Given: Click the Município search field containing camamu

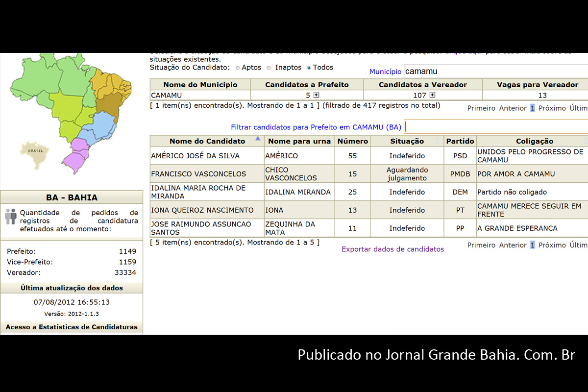Looking at the screenshot, I should pyautogui.click(x=496, y=71).
